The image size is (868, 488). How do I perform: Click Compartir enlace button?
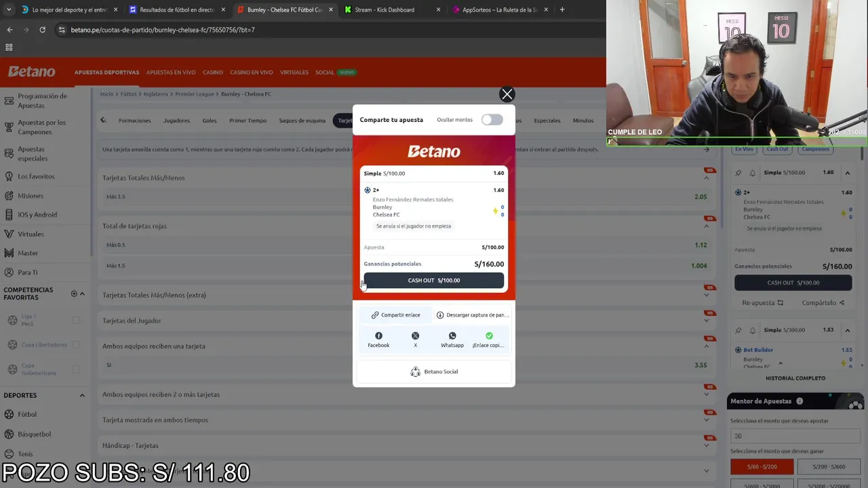(396, 315)
